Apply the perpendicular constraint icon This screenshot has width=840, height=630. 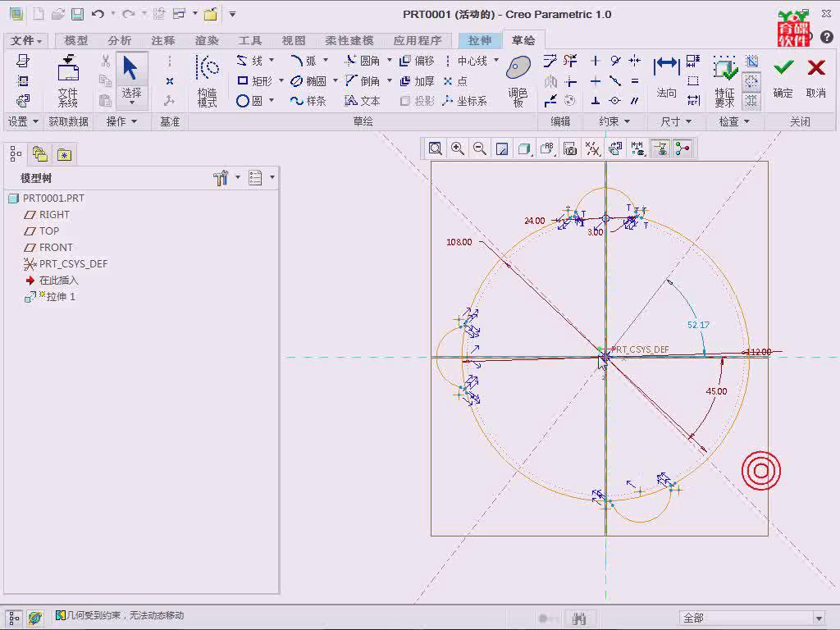[x=596, y=101]
